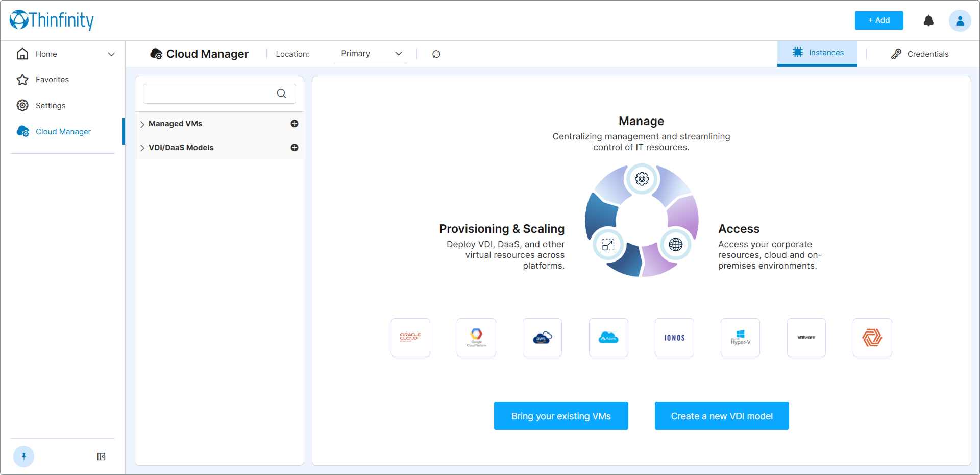
Task: Go to Cloud Manager in the sidebar
Action: point(63,132)
